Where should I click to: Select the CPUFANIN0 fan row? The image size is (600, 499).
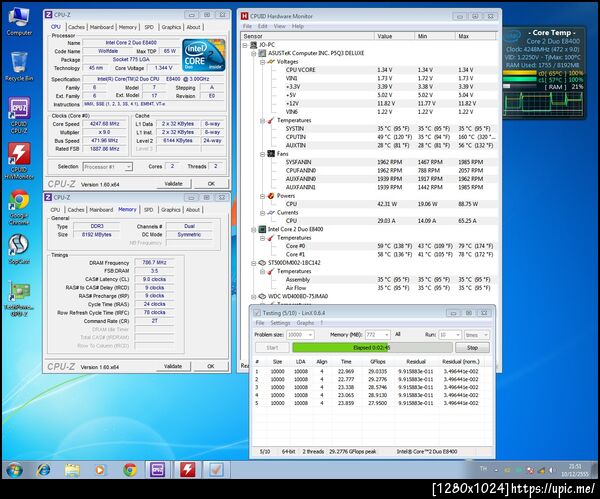[370, 171]
